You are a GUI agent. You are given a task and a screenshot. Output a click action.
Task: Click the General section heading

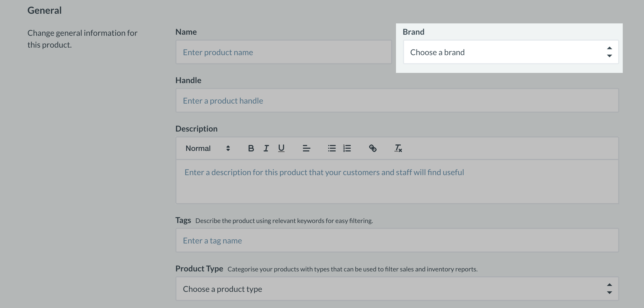44,10
